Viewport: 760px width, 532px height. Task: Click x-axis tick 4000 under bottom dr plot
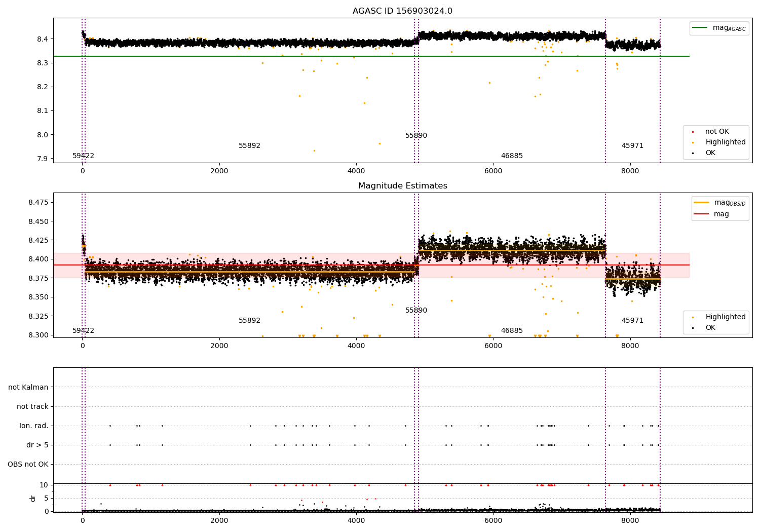click(x=356, y=521)
